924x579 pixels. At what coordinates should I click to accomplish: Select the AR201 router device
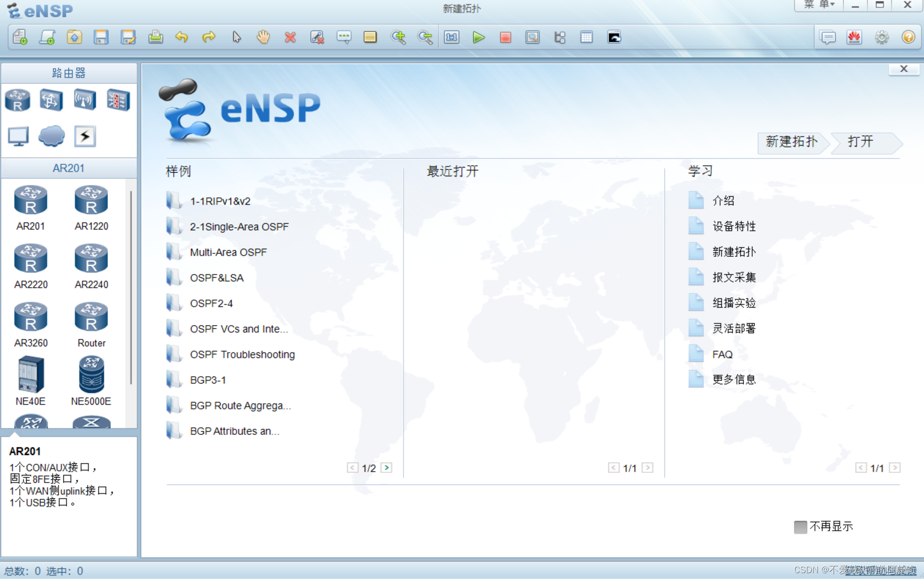pyautogui.click(x=31, y=208)
